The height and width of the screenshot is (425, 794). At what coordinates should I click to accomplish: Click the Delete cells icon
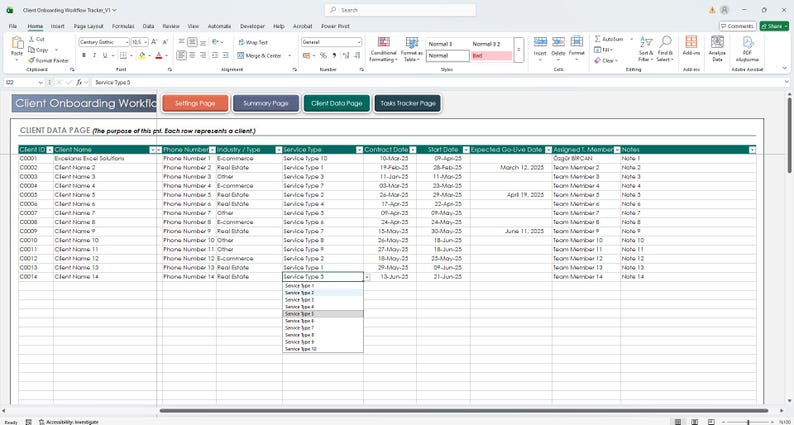[x=558, y=42]
